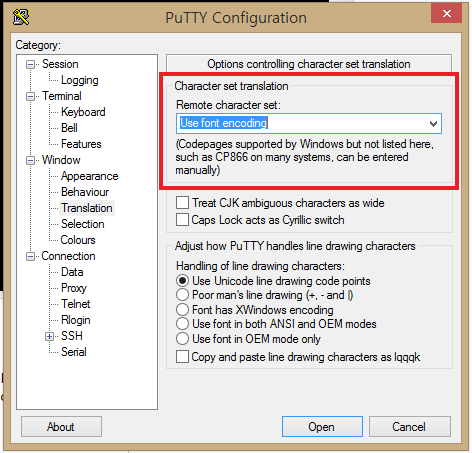This screenshot has height=453, width=472.
Task: Open the Data category
Action: coord(72,272)
